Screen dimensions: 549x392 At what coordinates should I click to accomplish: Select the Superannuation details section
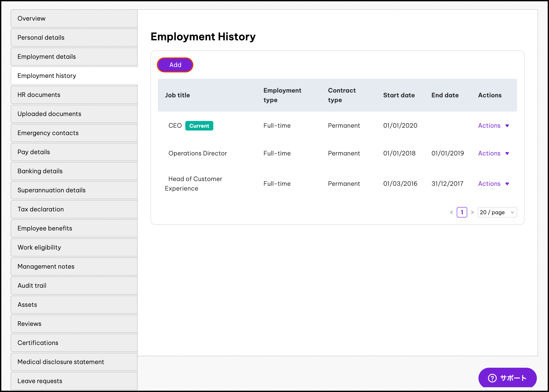51,190
